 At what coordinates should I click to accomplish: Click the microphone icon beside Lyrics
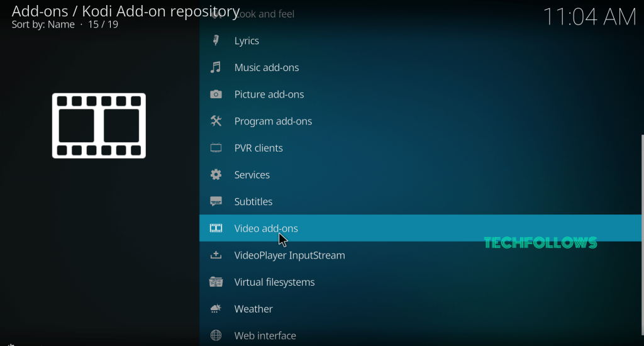click(216, 41)
